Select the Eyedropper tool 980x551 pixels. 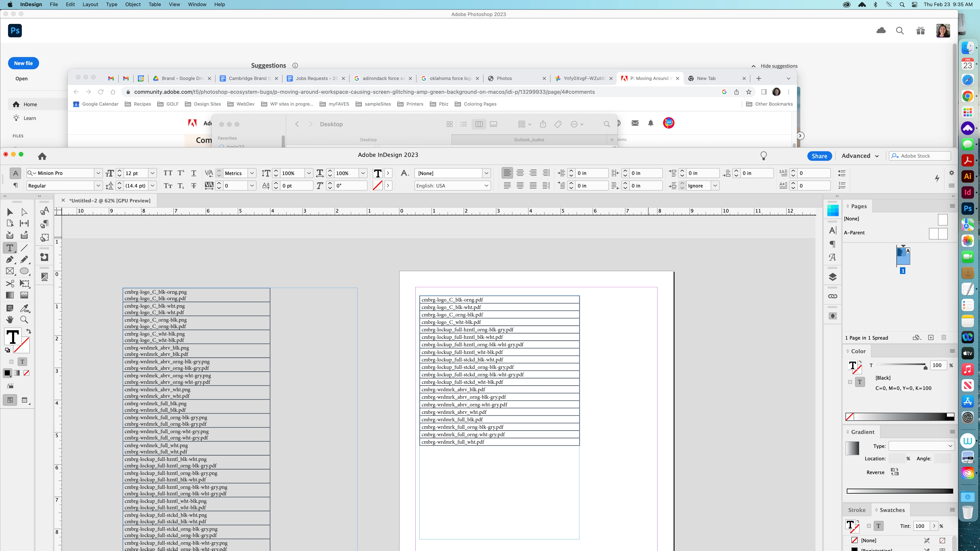[24, 308]
